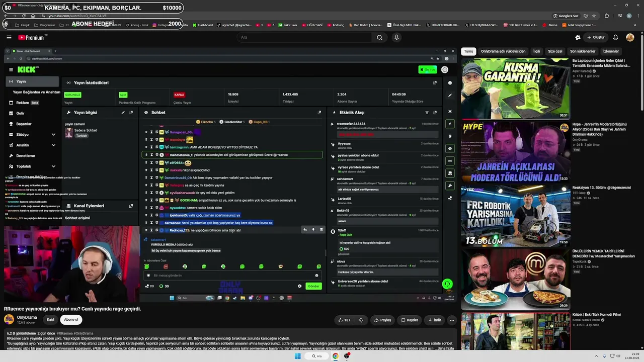644x362 pixels.
Task: Click the Windows taskbar Ara search box
Action: tap(316, 356)
